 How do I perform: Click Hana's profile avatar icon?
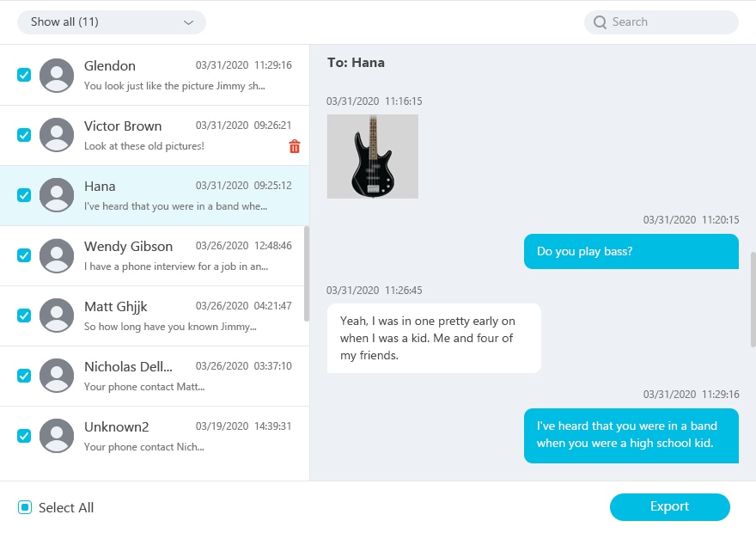pyautogui.click(x=57, y=195)
